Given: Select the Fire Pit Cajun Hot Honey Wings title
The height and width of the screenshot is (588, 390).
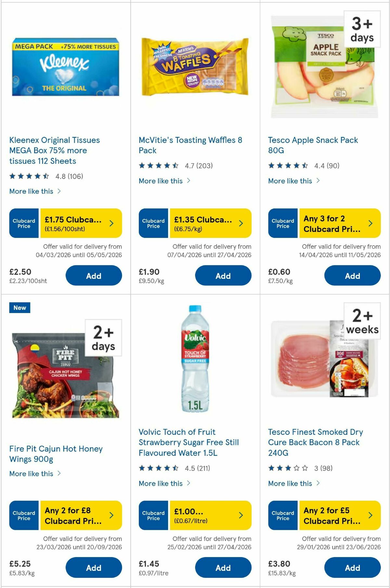Looking at the screenshot, I should (56, 454).
